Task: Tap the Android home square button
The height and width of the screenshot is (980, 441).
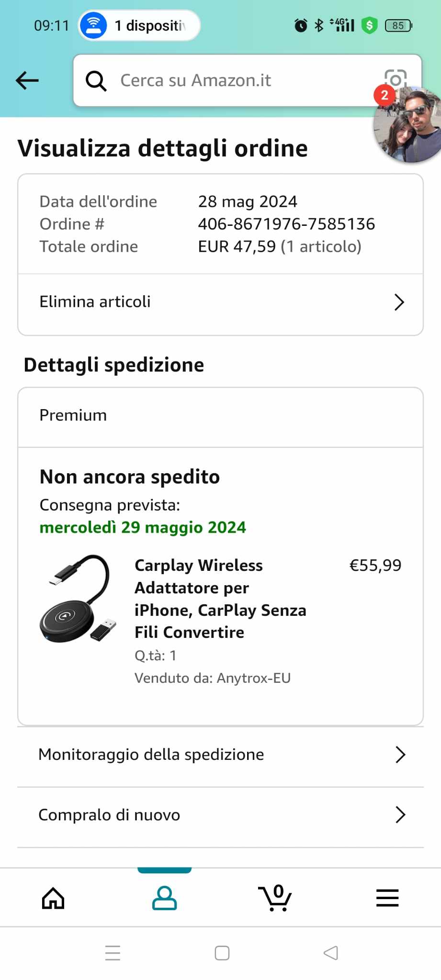Action: coord(222,953)
